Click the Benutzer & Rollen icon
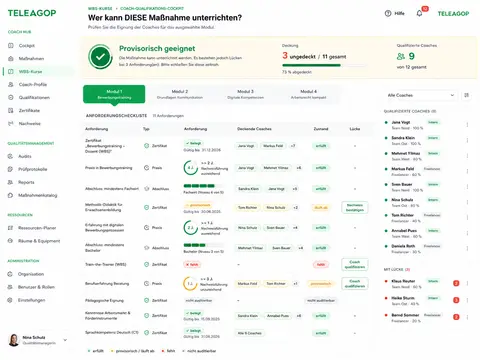This screenshot has width=480, height=360. [x=10, y=287]
